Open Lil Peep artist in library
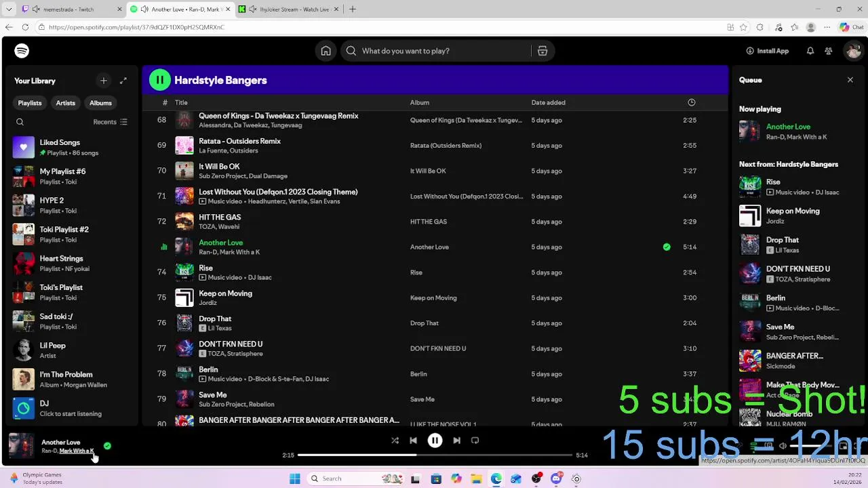 tap(73, 350)
